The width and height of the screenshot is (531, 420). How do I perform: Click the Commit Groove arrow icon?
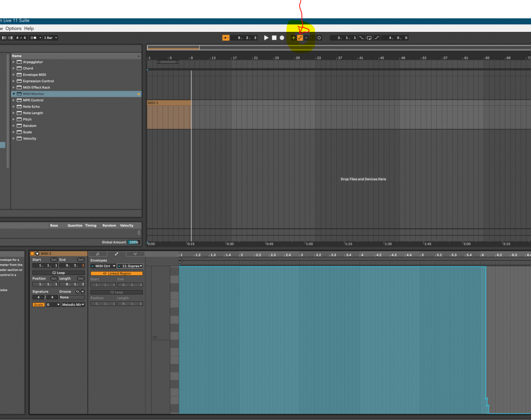(x=82, y=292)
